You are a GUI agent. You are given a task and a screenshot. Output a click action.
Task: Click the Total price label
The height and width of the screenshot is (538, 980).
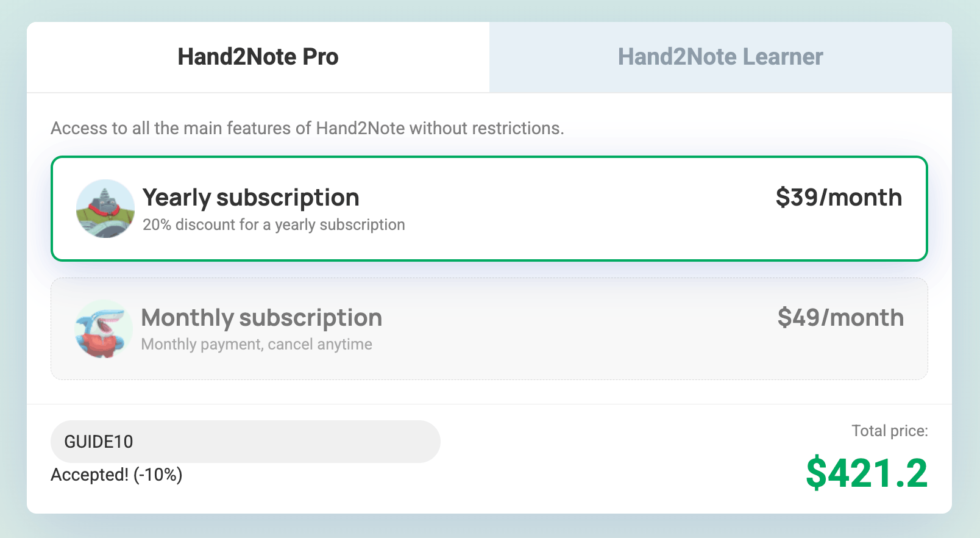tap(889, 431)
